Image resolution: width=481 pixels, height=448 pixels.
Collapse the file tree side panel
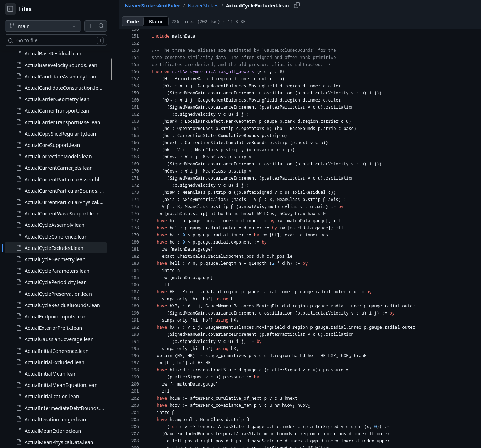[10, 9]
